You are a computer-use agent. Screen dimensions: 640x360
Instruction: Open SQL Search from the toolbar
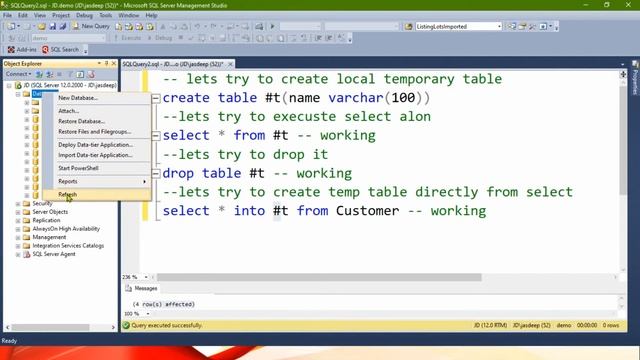tap(60, 49)
